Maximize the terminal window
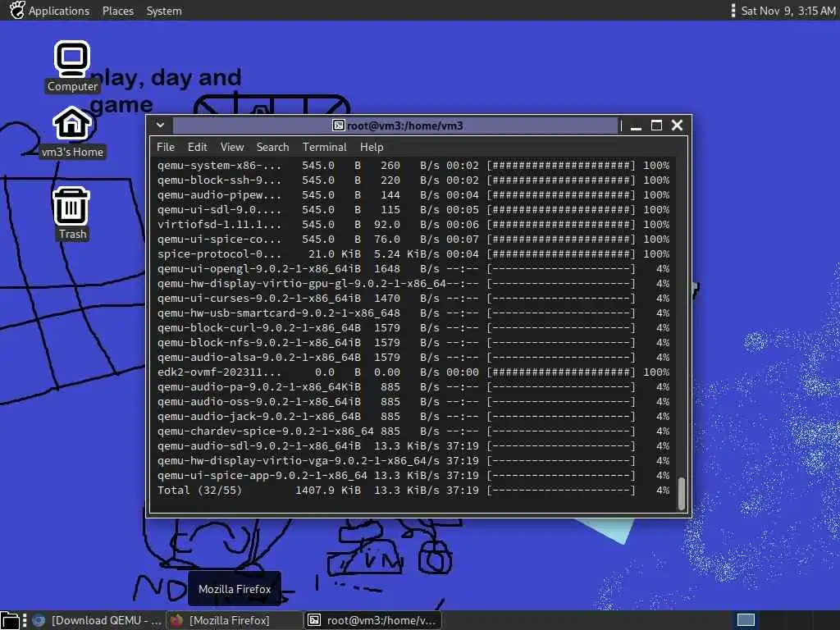Image resolution: width=840 pixels, height=630 pixels. [656, 126]
